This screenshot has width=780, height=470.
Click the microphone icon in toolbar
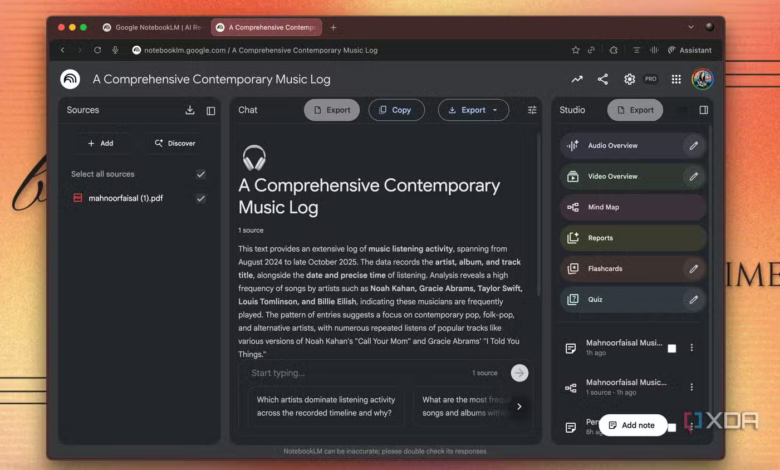pyautogui.click(x=115, y=50)
